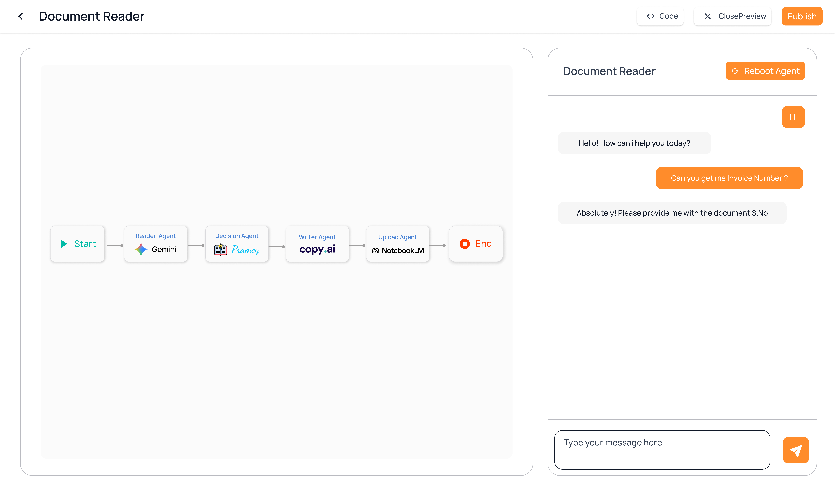Select the Decision Agent node label

(x=237, y=236)
